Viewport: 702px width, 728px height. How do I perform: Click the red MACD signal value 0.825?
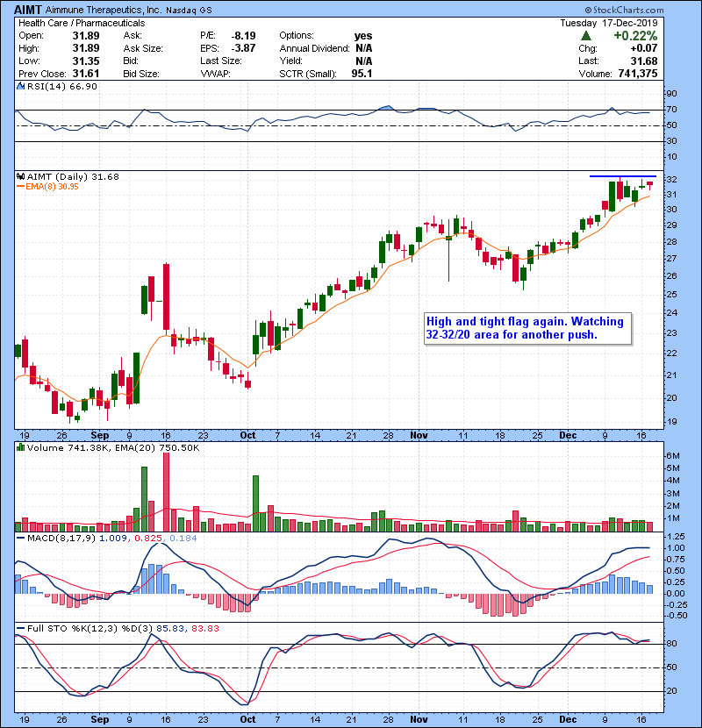[x=148, y=539]
